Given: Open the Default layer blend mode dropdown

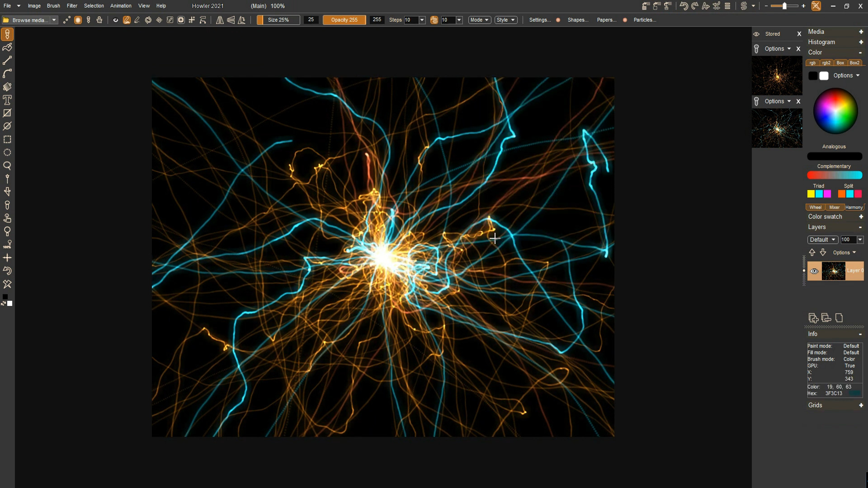Looking at the screenshot, I should pos(822,239).
